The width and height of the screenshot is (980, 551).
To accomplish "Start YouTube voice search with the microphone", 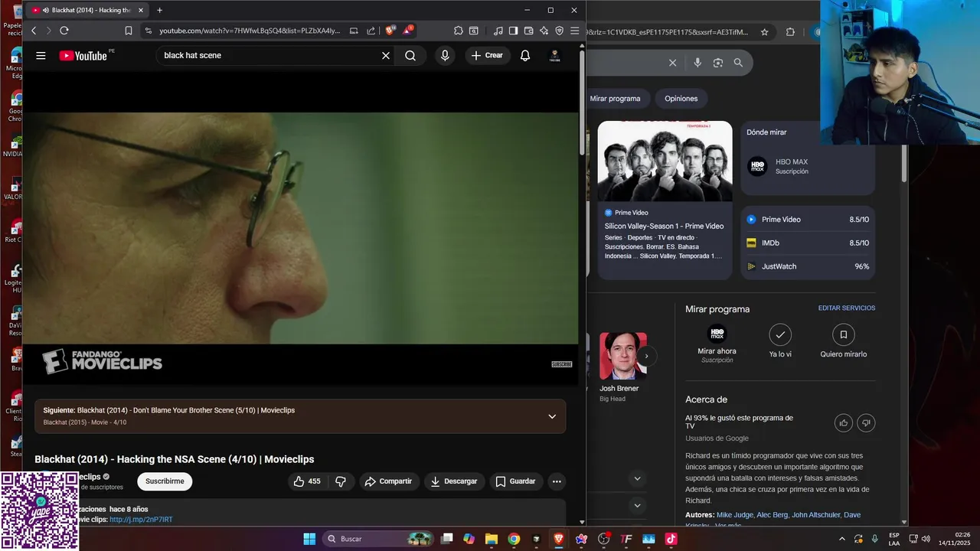I will (445, 55).
